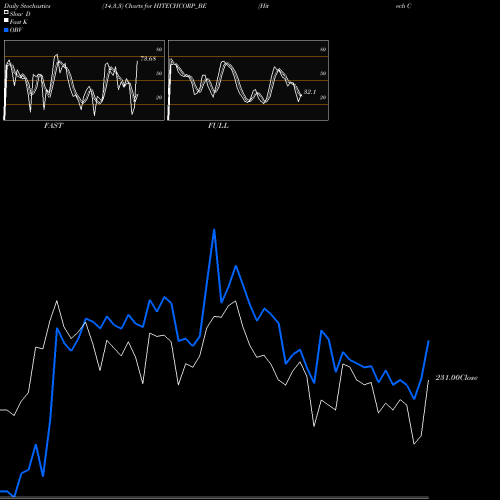
Task: Click the last point of the blue OBV line
Action: click(x=429, y=341)
